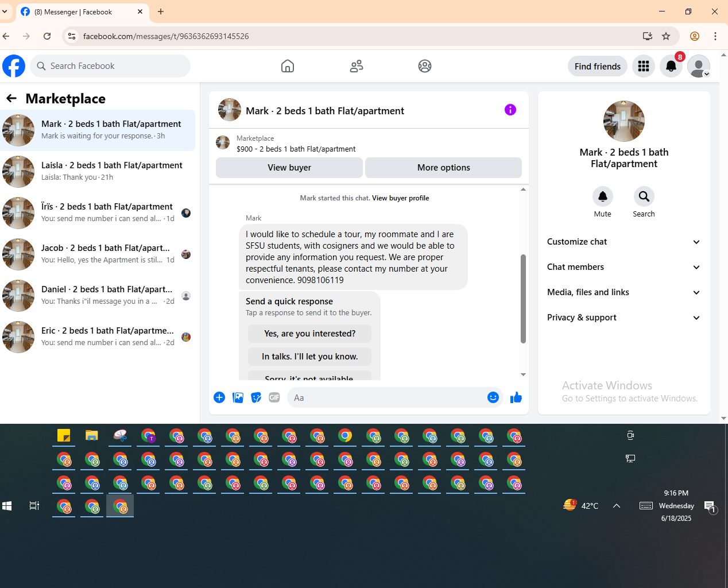The image size is (728, 588).
Task: Show hidden system tray icons
Action: click(x=617, y=506)
